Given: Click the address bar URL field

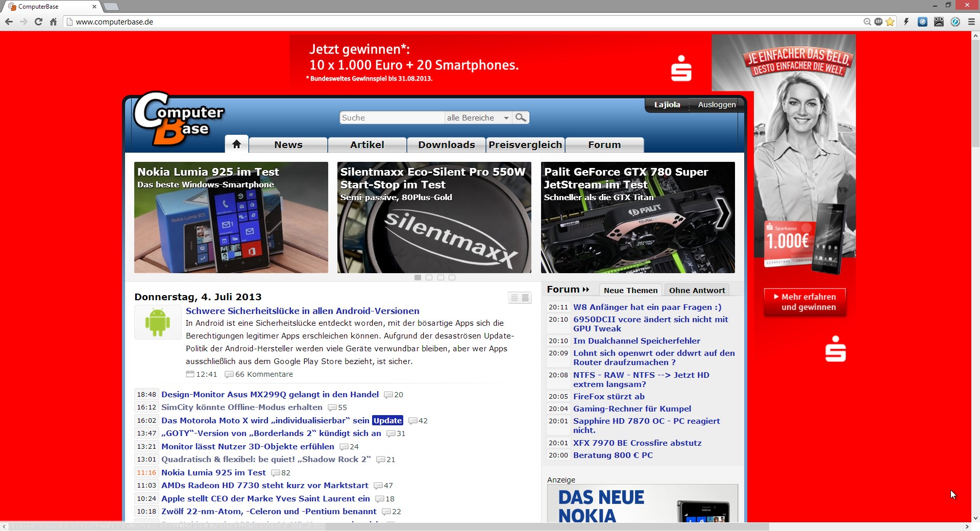Looking at the screenshot, I should (459, 22).
